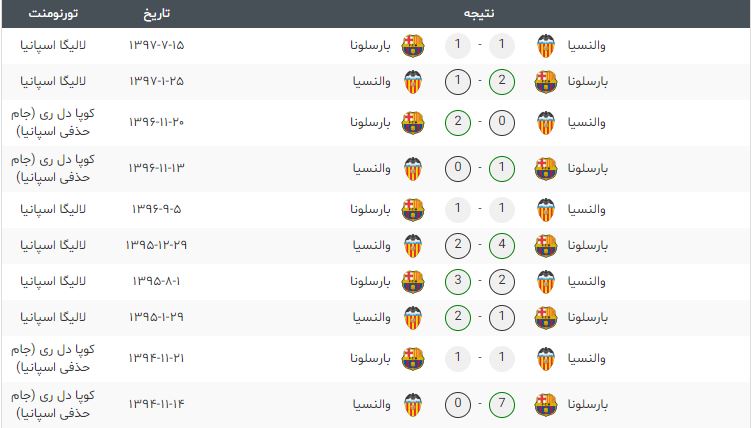Click Barcelona crest in the 4-2 match row
This screenshot has width=751, height=428.
click(546, 246)
